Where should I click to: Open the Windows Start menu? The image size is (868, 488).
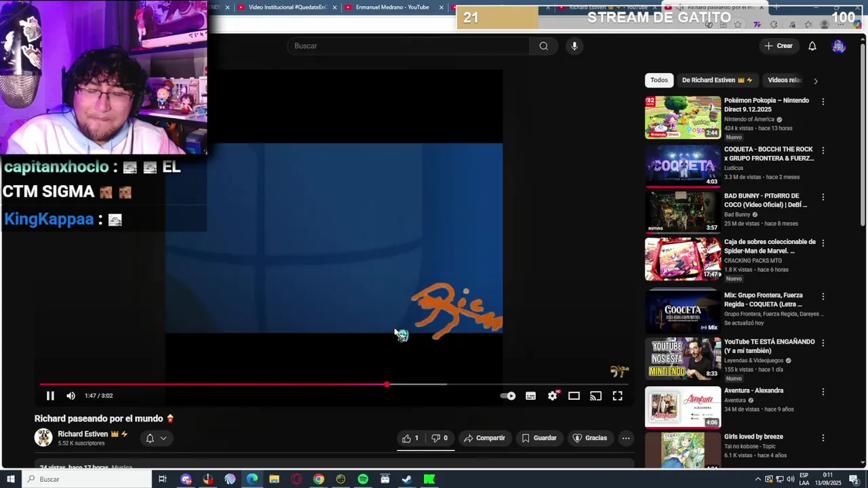click(x=10, y=479)
